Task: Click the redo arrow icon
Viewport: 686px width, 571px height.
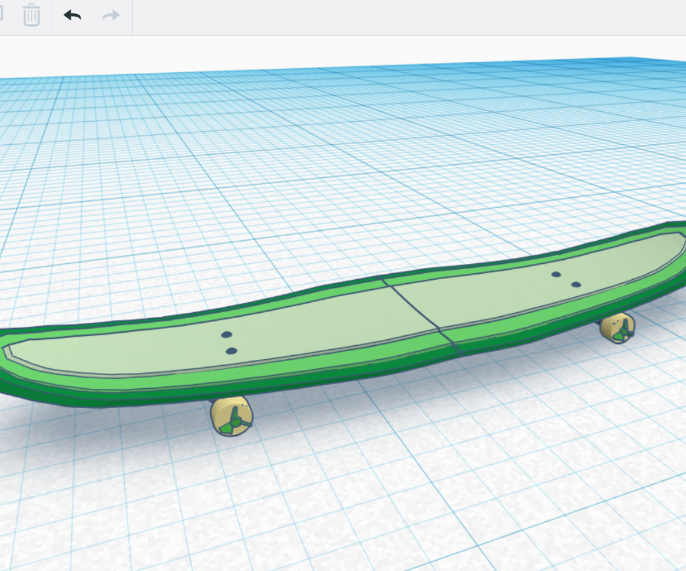Action: [111, 16]
